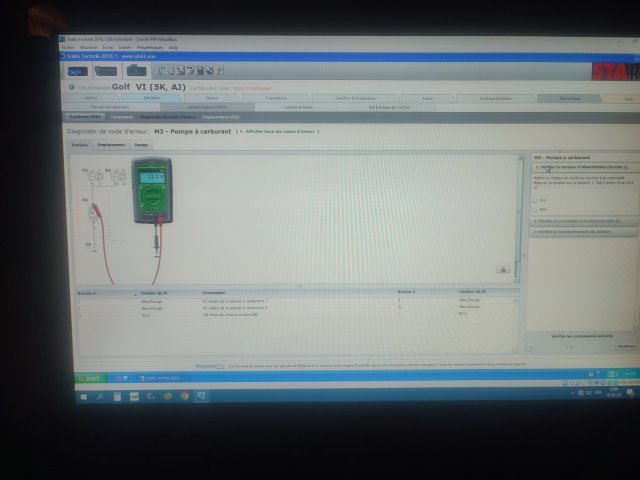Click the globe toolbar icon
Screen dimensions: 640x480
[210, 71]
